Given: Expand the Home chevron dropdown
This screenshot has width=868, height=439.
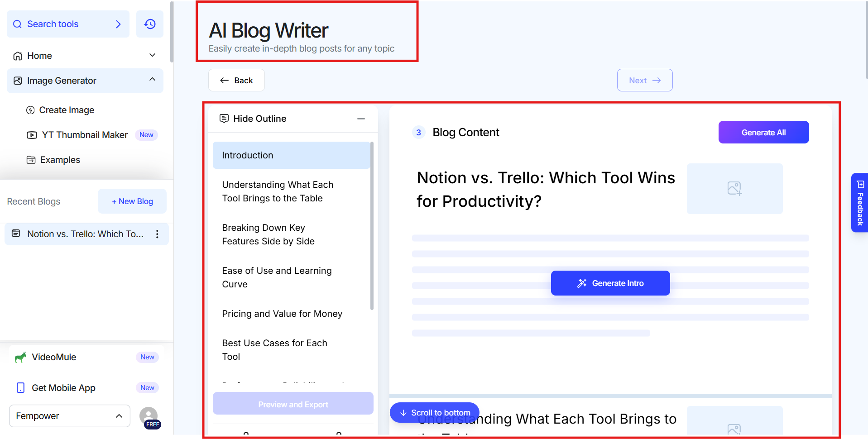Looking at the screenshot, I should [152, 55].
